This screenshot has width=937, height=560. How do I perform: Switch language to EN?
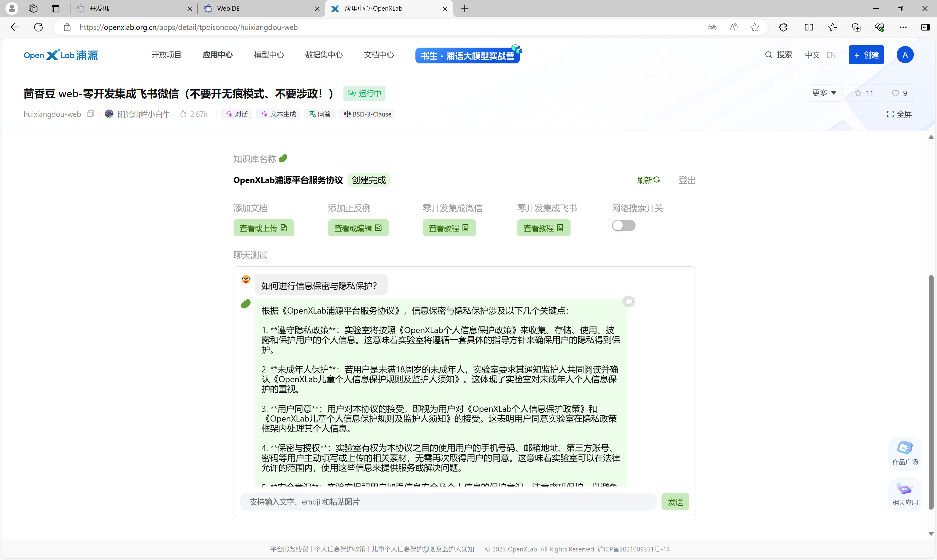[x=831, y=55]
